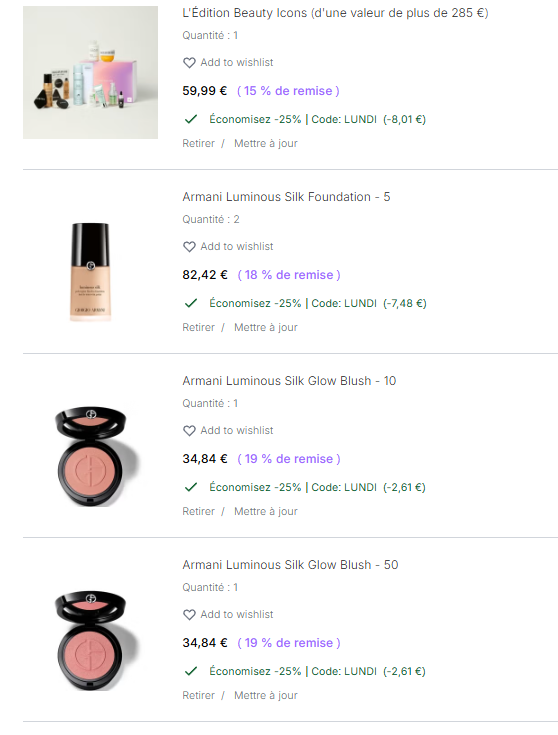The height and width of the screenshot is (735, 558).
Task: Open Armani Luminous Silk Glow Blush - 10 title
Action: pos(289,381)
